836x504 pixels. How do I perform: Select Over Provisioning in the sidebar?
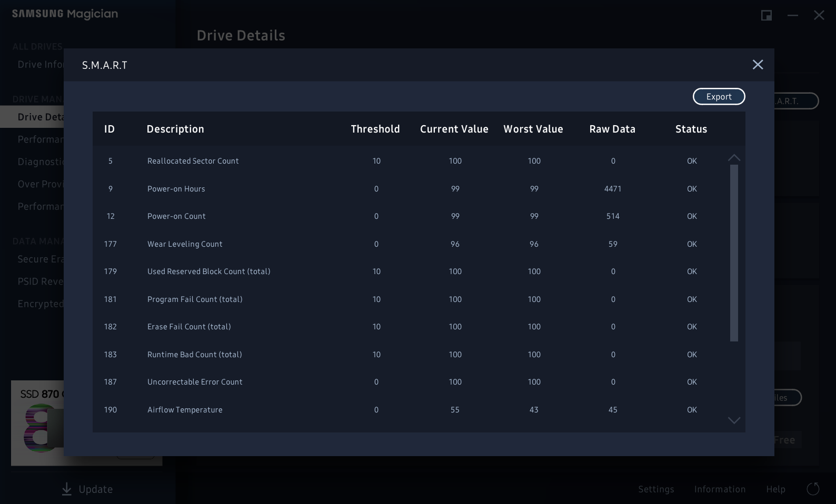[x=41, y=184]
